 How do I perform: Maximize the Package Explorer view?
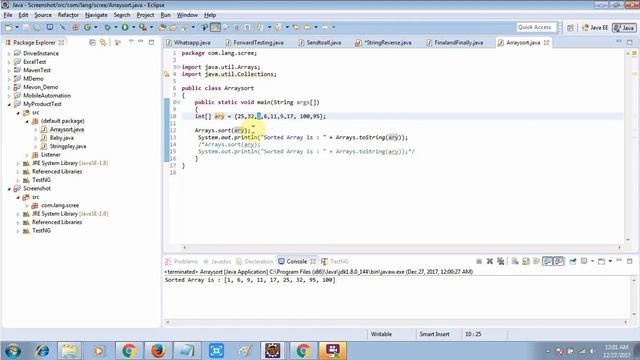tap(151, 42)
